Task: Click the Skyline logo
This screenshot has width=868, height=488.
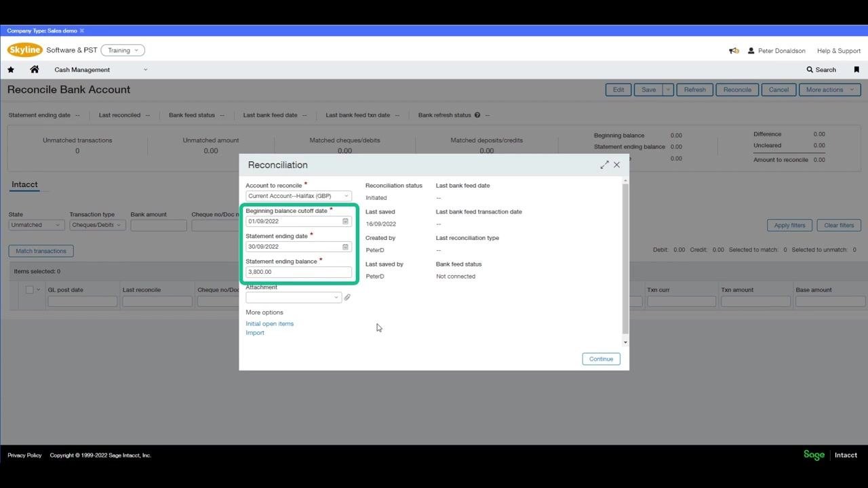Action: 25,50
